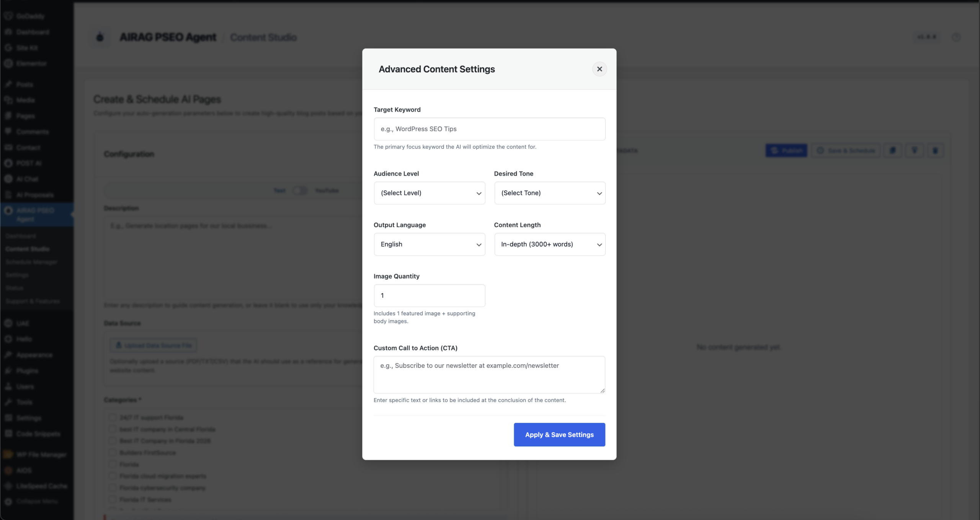
Task: Click the Plugins plug icon
Action: (x=8, y=370)
